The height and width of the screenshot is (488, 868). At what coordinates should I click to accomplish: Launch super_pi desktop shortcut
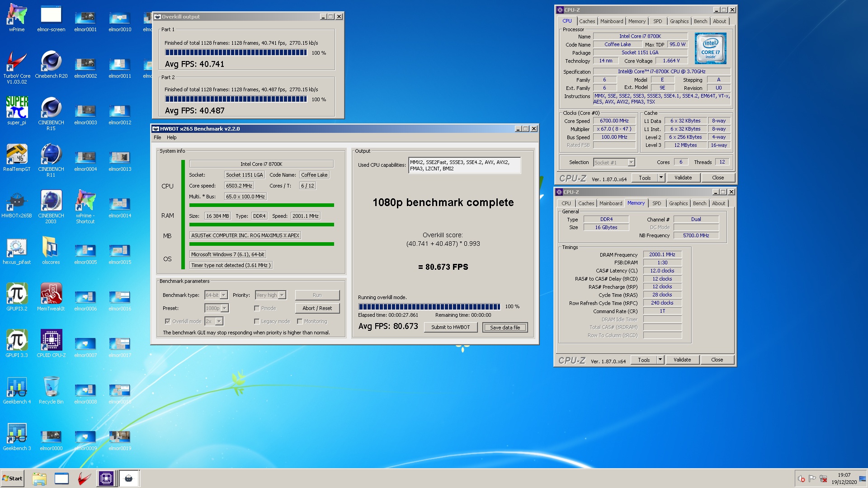point(17,111)
